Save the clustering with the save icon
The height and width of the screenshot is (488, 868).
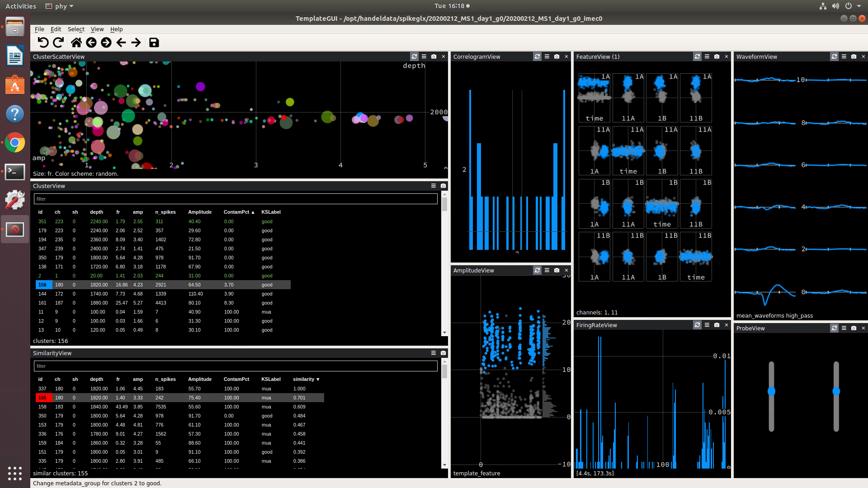(154, 42)
